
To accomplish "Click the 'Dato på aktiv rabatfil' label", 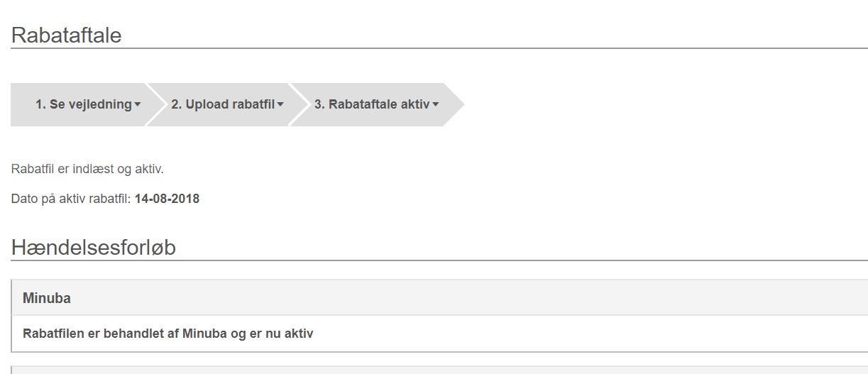I will coord(71,199).
